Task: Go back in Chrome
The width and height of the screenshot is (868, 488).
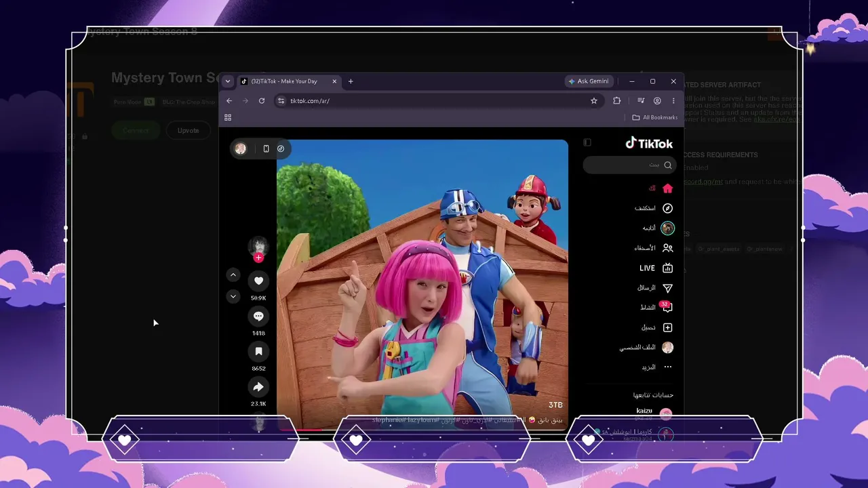Action: 229,101
